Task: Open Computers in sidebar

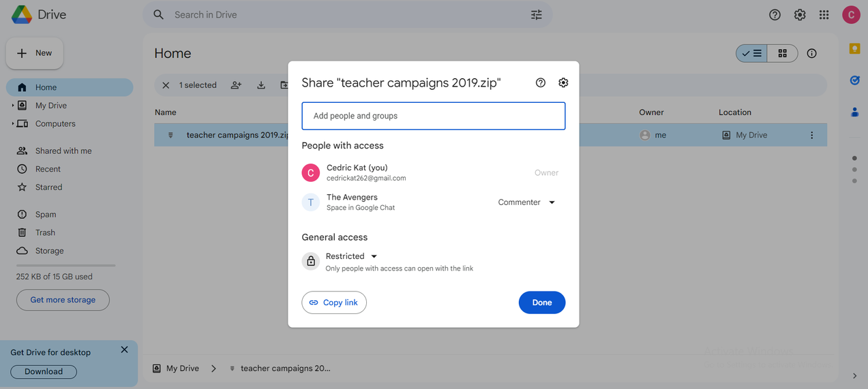Action: pos(55,124)
